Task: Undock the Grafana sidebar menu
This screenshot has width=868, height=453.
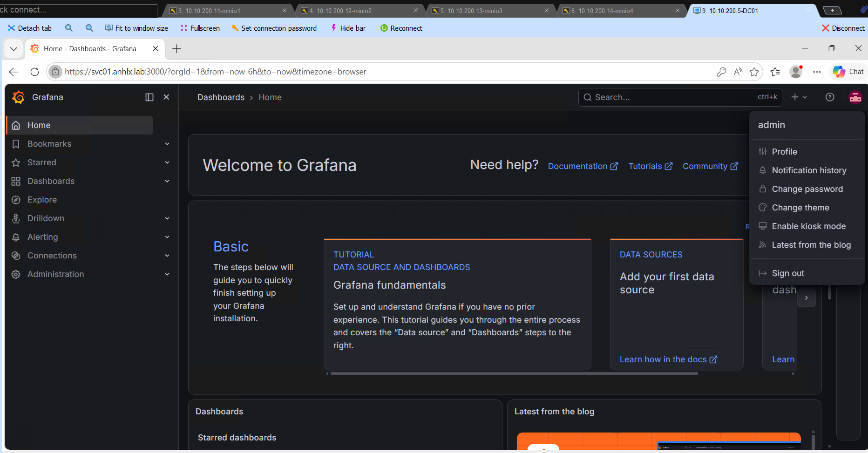Action: pyautogui.click(x=149, y=97)
